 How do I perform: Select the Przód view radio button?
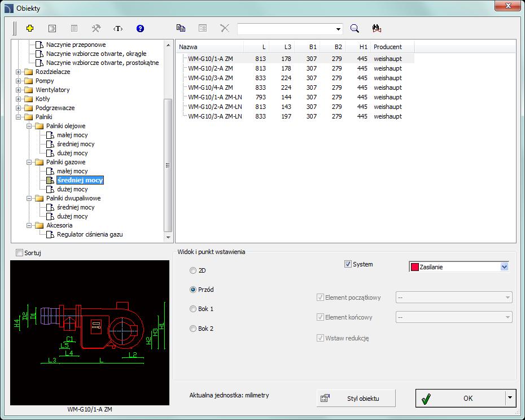pyautogui.click(x=193, y=290)
